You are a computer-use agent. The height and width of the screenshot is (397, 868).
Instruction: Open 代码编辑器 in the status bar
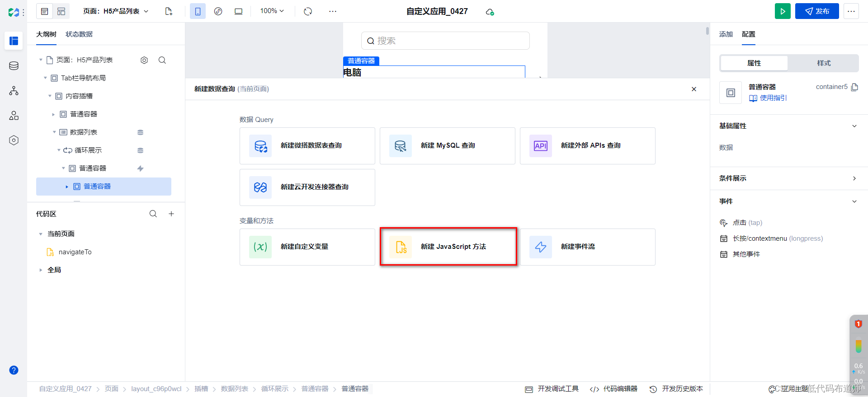(x=613, y=389)
